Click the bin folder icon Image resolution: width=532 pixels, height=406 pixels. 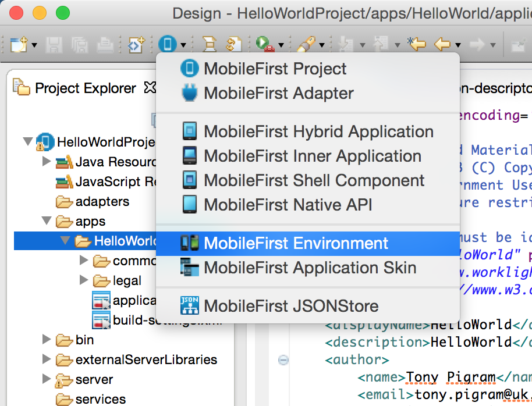[64, 340]
